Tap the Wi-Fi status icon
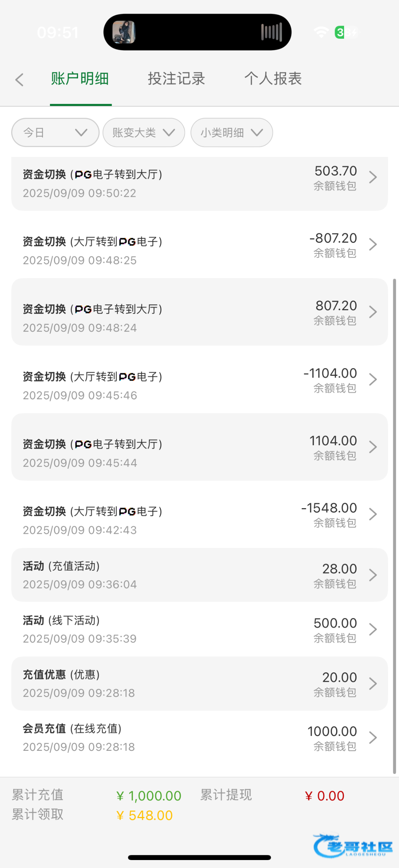 pyautogui.click(x=321, y=32)
